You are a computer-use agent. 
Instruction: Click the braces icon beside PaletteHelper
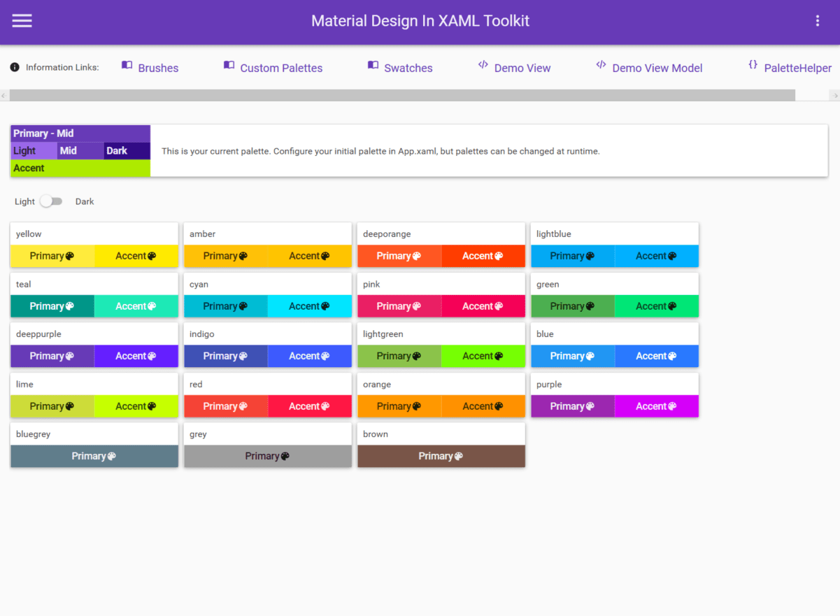tap(753, 64)
